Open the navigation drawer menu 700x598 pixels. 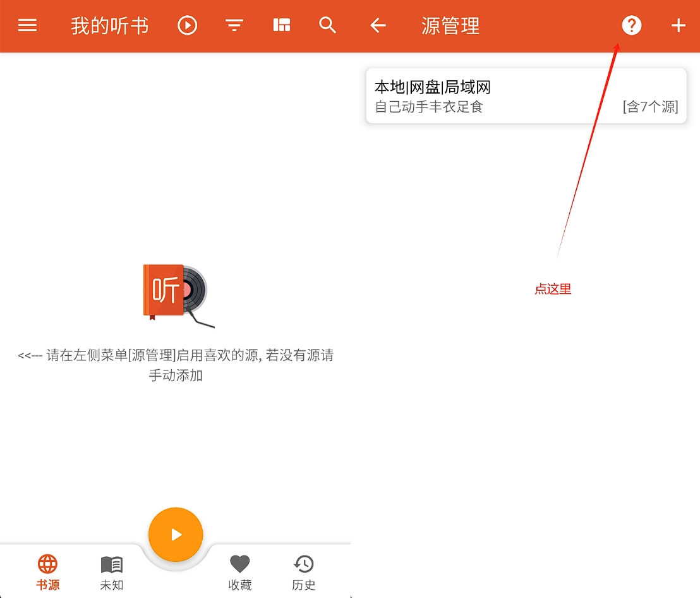point(27,25)
